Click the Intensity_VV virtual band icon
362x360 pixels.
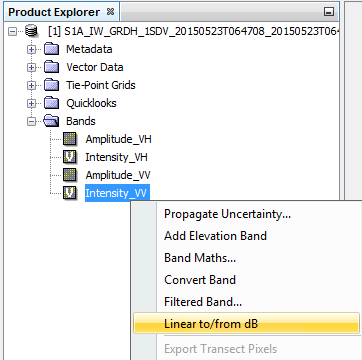[x=70, y=193]
